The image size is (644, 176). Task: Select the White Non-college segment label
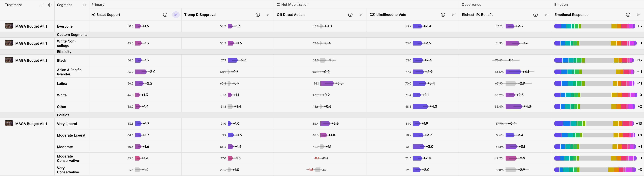(x=66, y=43)
